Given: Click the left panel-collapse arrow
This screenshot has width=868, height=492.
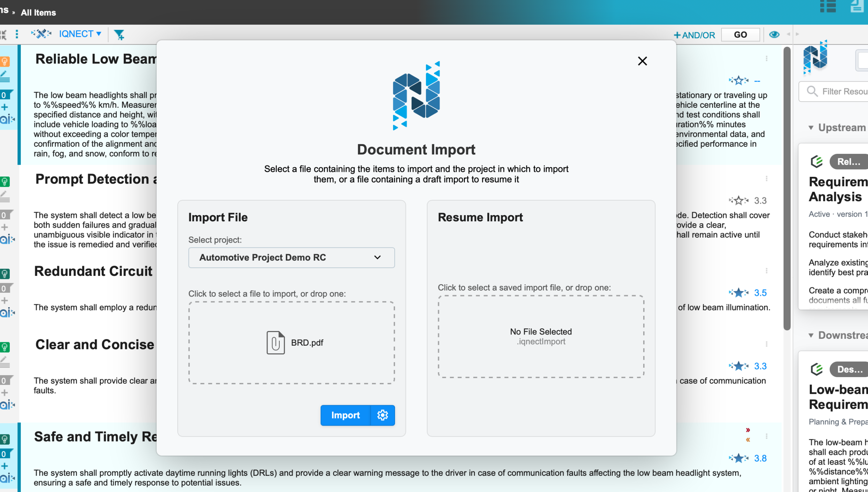Looking at the screenshot, I should click(x=788, y=34).
